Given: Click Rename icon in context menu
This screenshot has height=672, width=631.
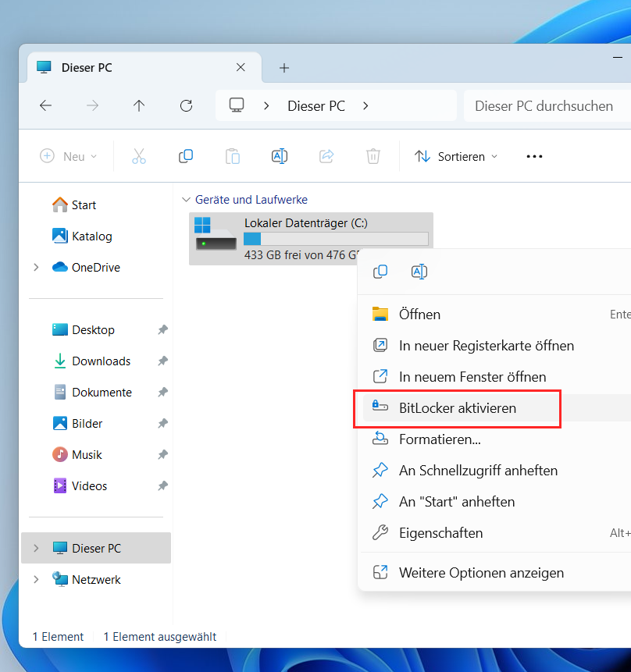Looking at the screenshot, I should pyautogui.click(x=419, y=272).
